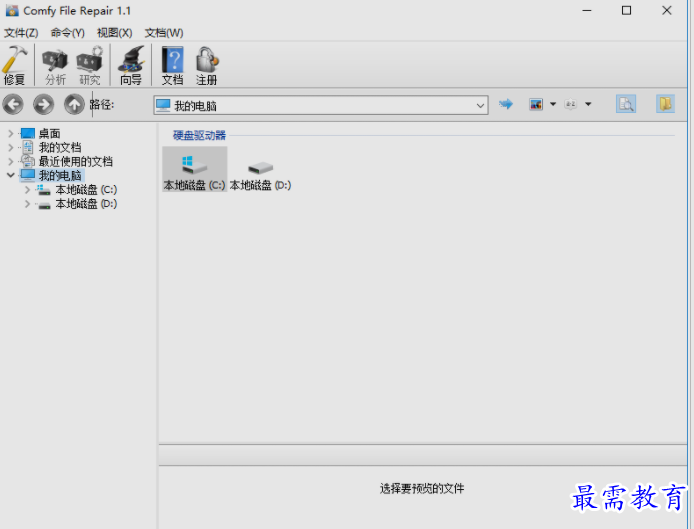
Task: Open the path combo box dropdown
Action: [480, 106]
